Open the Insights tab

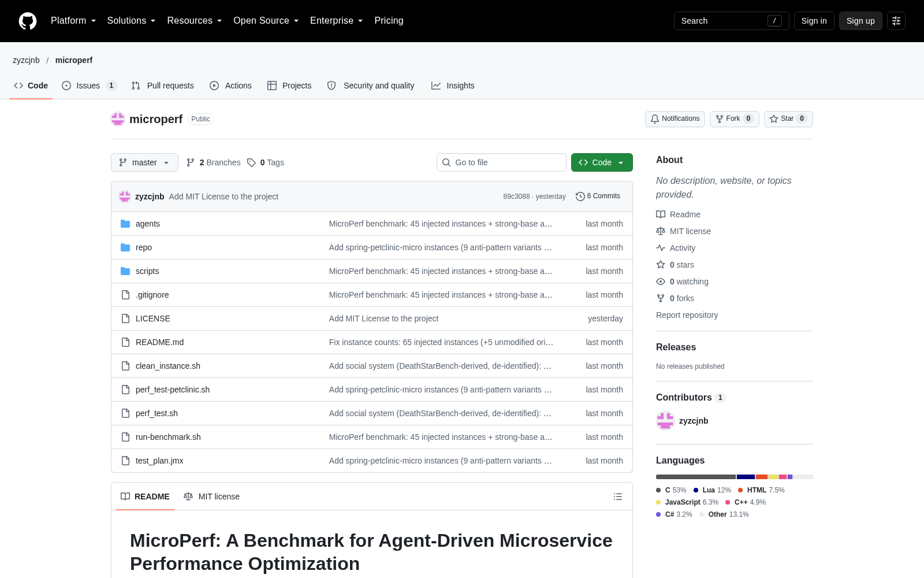click(453, 86)
